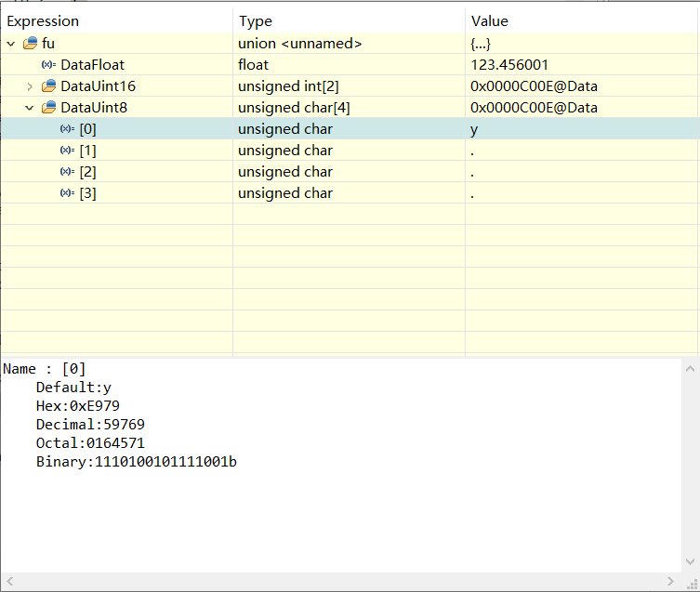Click the icon beside element [2]
The height and width of the screenshot is (592, 700).
(x=68, y=172)
